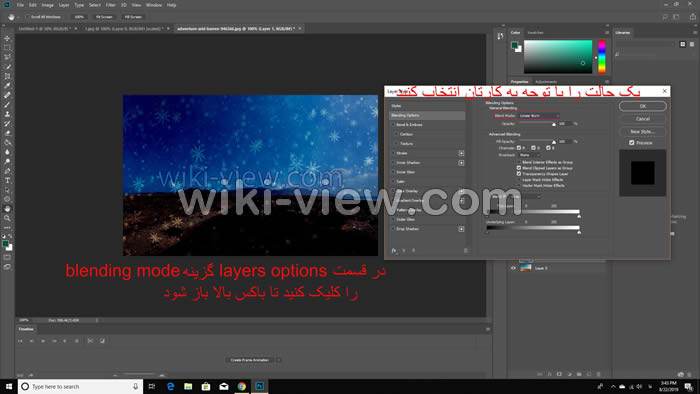Image resolution: width=700 pixels, height=394 pixels.
Task: Click Windows Start button
Action: (8, 386)
